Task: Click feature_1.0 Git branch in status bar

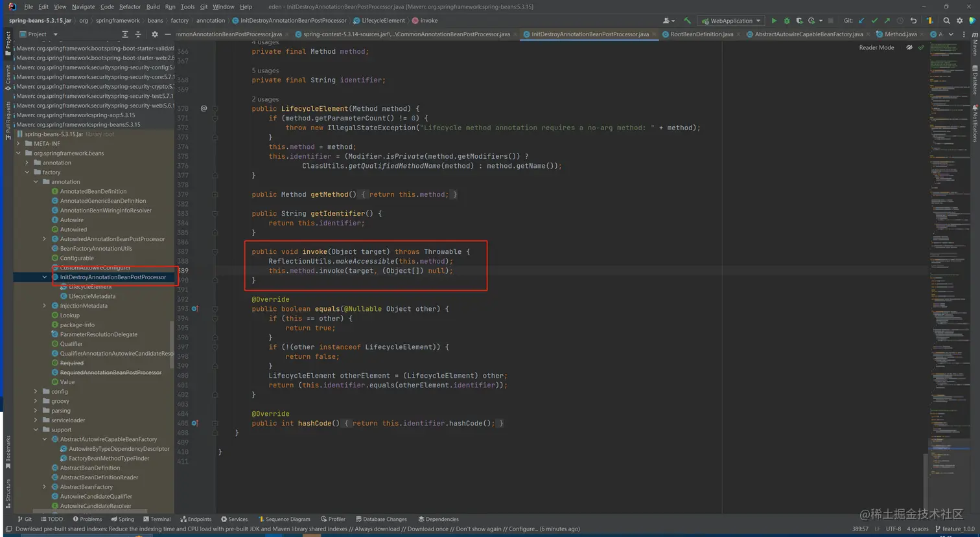Action: [958, 529]
